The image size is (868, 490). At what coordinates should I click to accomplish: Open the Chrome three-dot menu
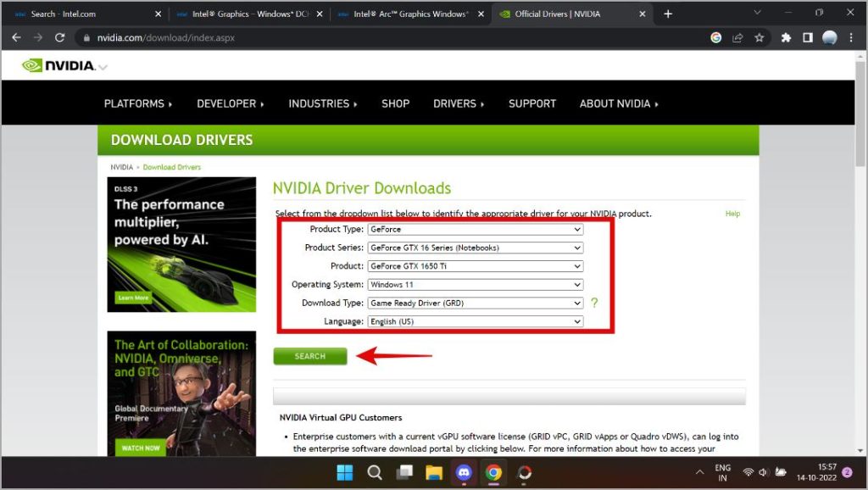coord(851,37)
